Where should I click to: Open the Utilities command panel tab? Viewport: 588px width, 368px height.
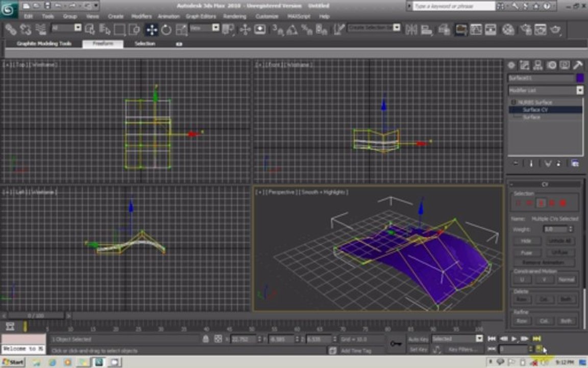pos(578,65)
